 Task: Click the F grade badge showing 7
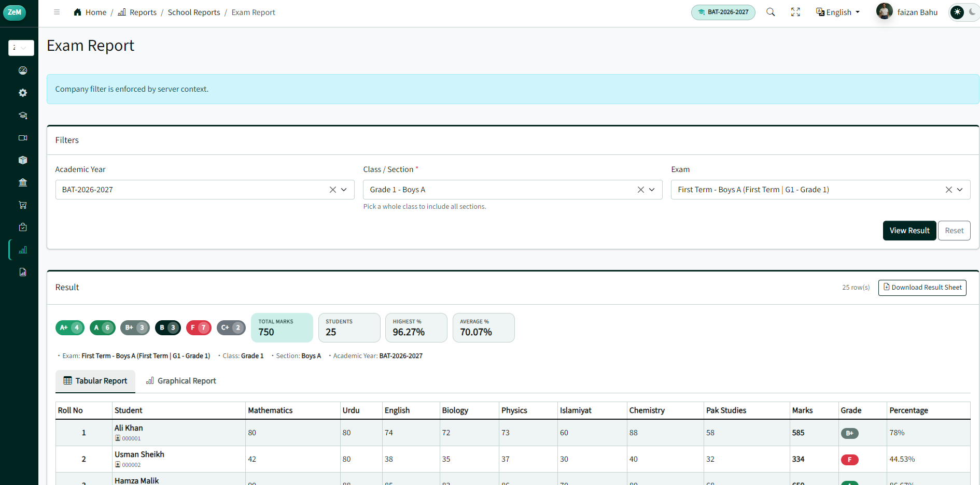pos(199,327)
